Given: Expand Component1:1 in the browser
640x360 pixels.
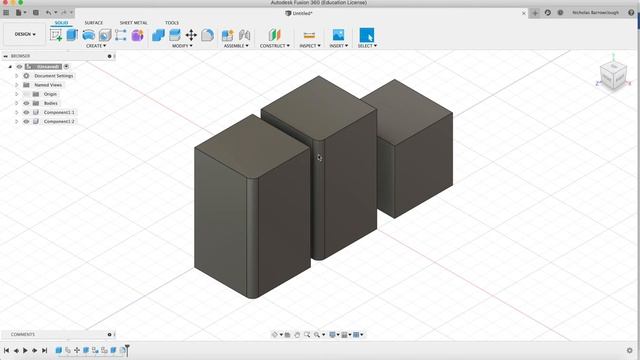Looking at the screenshot, I should coord(17,112).
